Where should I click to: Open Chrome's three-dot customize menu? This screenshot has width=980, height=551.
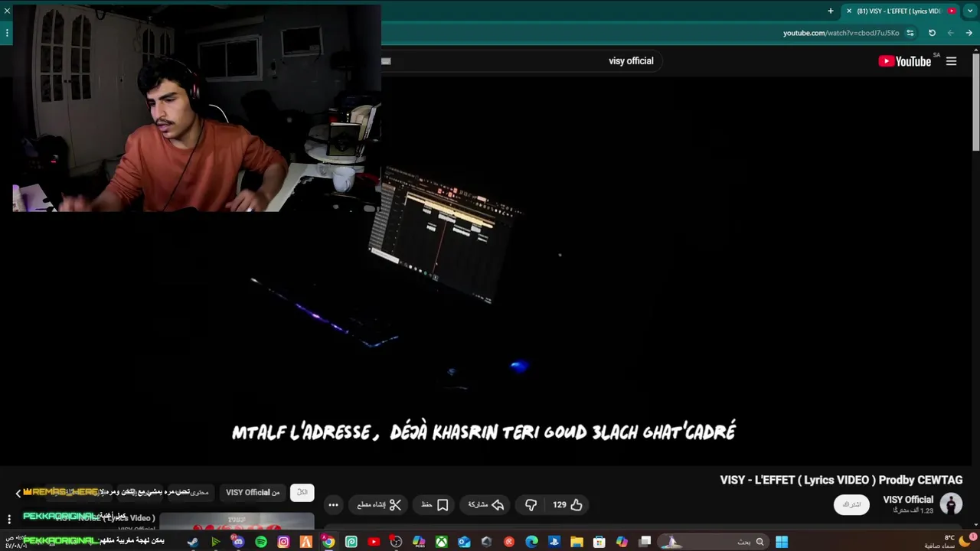tap(7, 33)
